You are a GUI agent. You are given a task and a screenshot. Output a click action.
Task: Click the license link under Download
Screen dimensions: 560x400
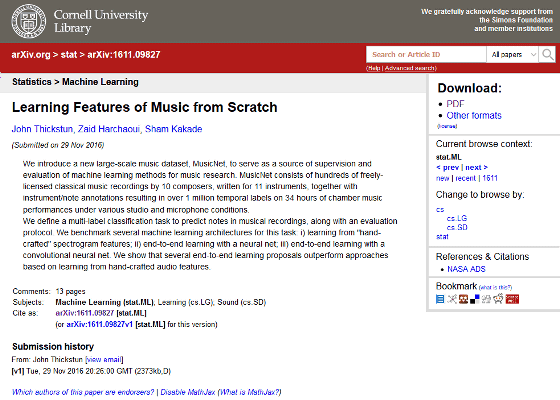click(447, 126)
